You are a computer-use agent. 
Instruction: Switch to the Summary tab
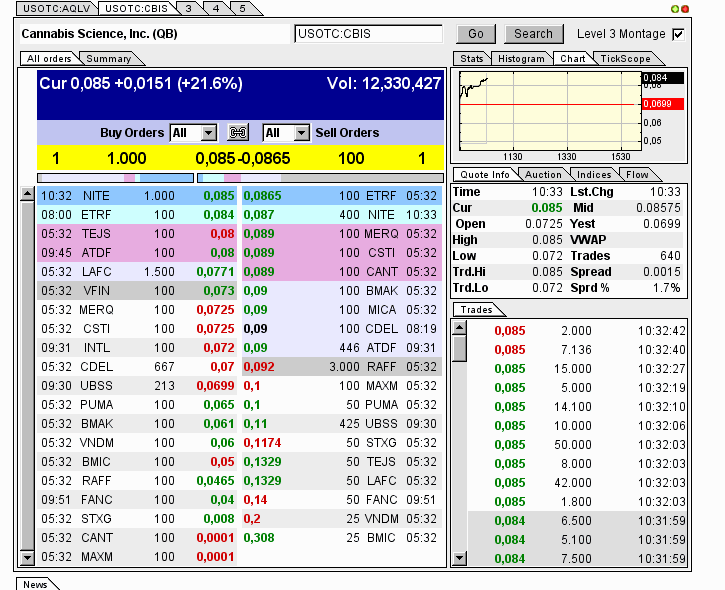coord(108,59)
